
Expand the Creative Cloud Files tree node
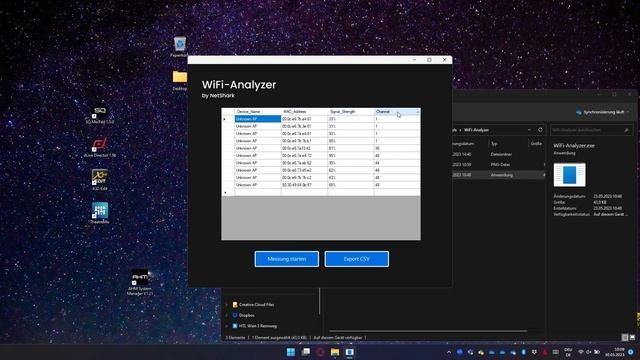coord(227,304)
